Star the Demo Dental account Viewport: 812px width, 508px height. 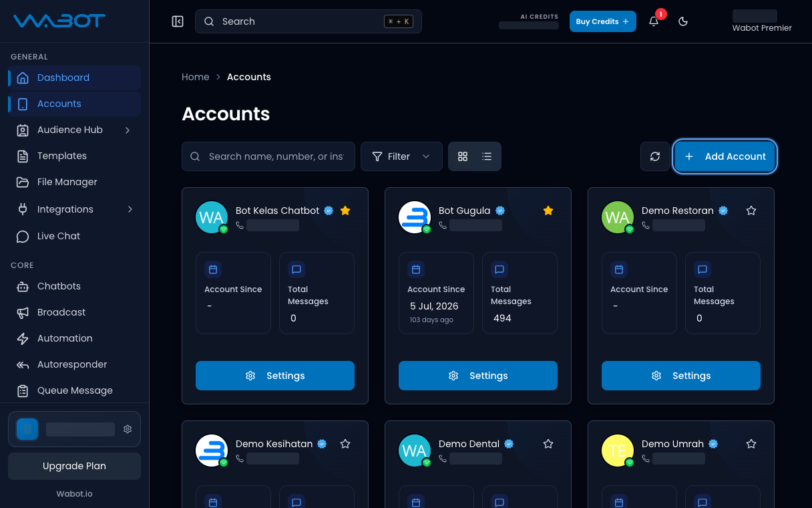pyautogui.click(x=548, y=444)
